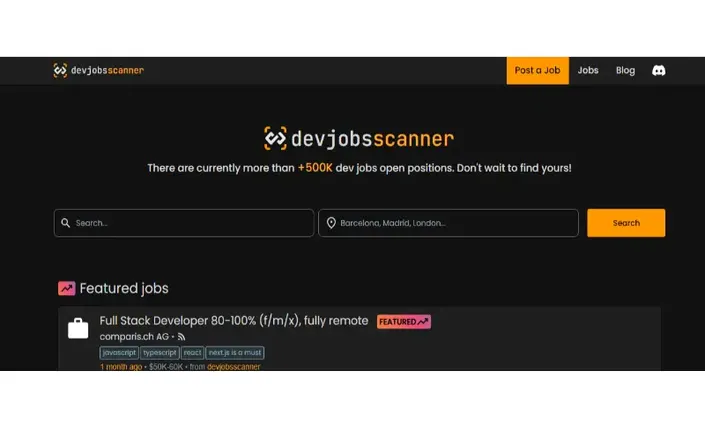
Task: Click the 1 month ago text
Action: coord(121,367)
